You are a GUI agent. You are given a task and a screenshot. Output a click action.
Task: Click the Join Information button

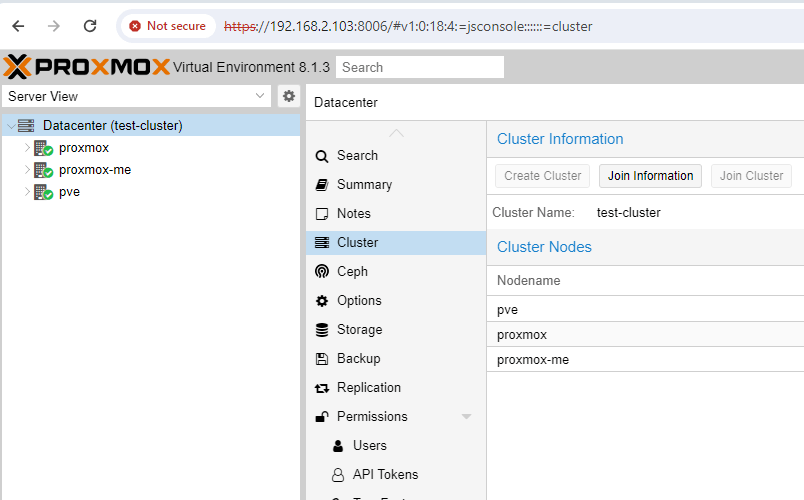[x=650, y=176]
